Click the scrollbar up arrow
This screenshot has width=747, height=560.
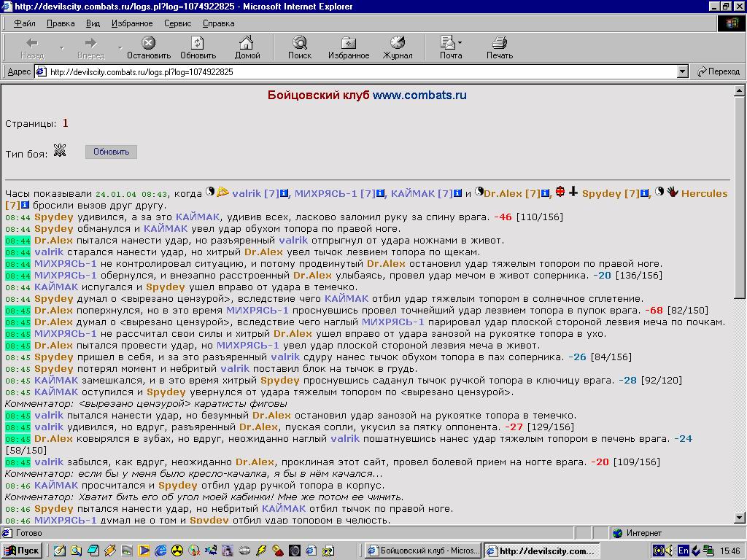739,90
